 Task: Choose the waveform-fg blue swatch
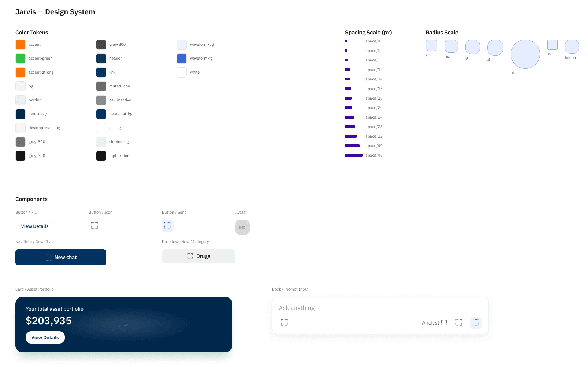click(182, 59)
